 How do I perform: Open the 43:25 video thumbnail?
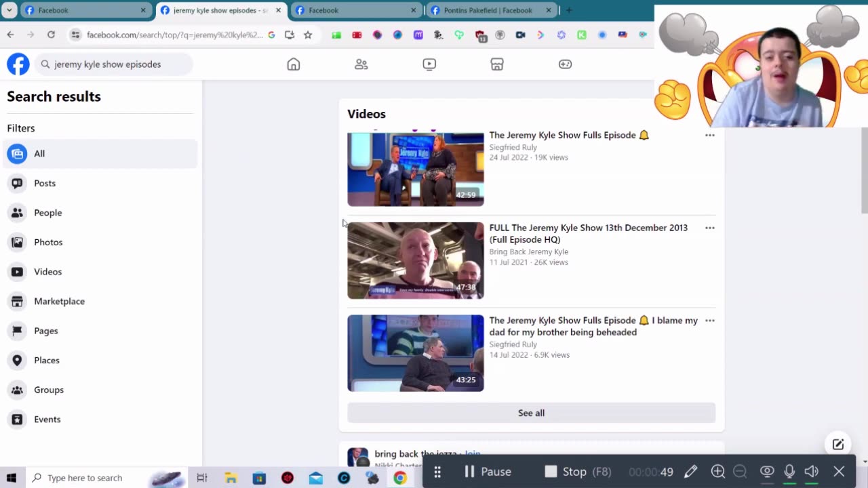click(x=416, y=353)
